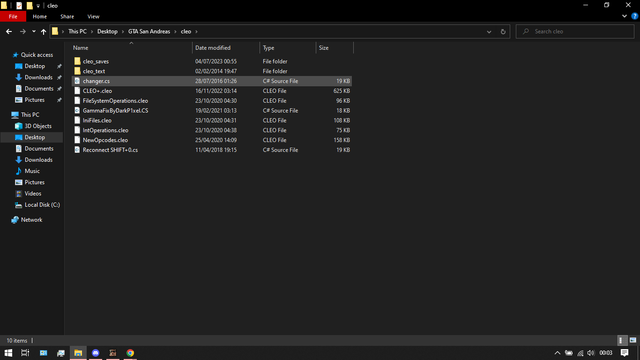Click the taskbar clock

coord(606,353)
